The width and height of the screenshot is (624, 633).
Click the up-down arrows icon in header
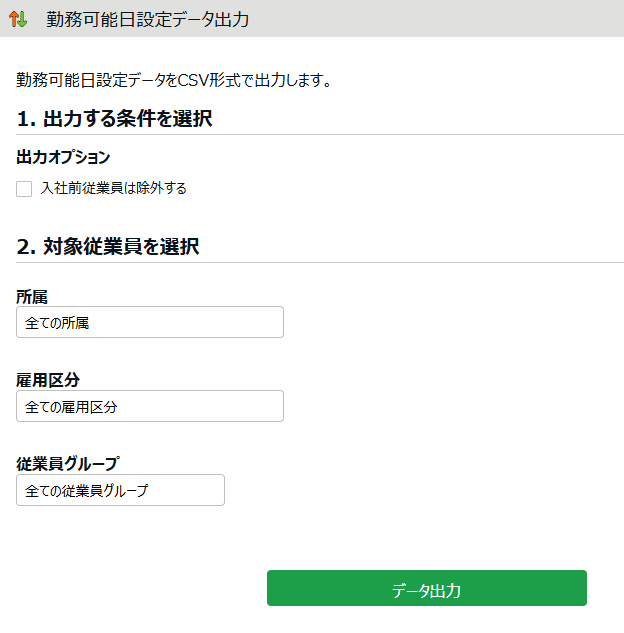(17, 19)
